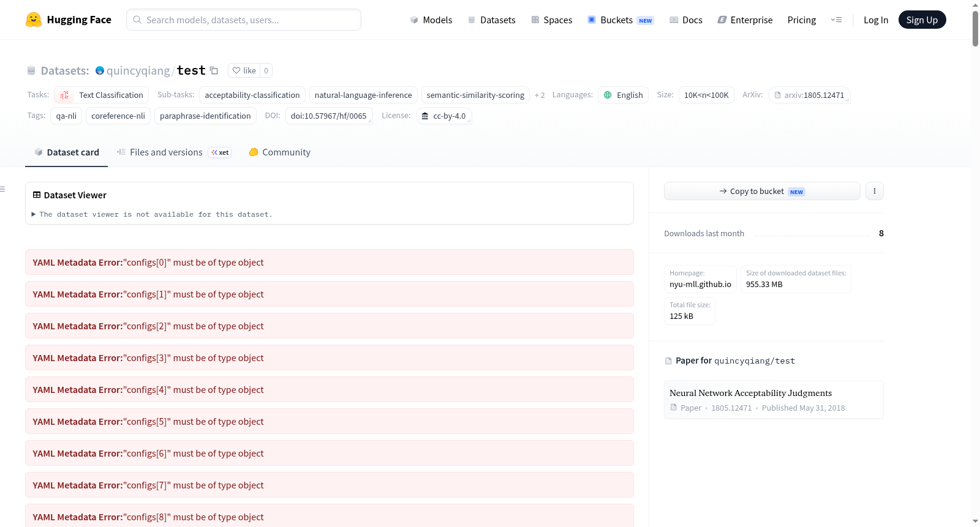Click the English language tag

[623, 95]
